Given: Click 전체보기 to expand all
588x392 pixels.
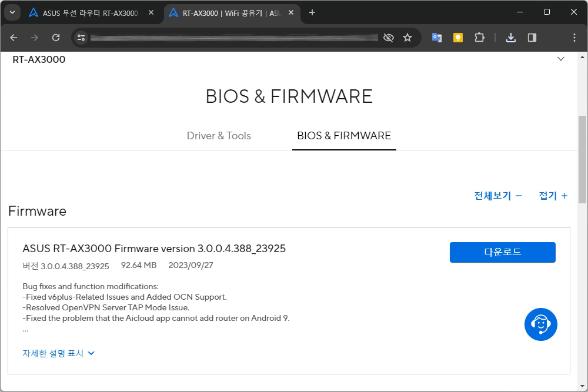Looking at the screenshot, I should point(498,196).
